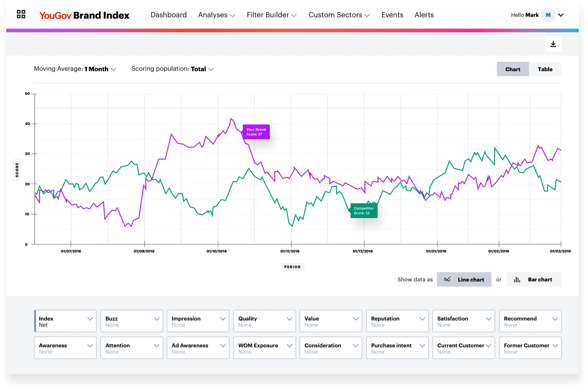Go to the Dashboard page

pyautogui.click(x=169, y=15)
